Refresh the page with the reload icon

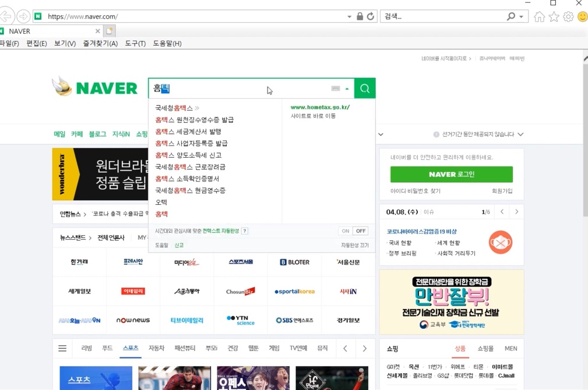click(x=371, y=16)
